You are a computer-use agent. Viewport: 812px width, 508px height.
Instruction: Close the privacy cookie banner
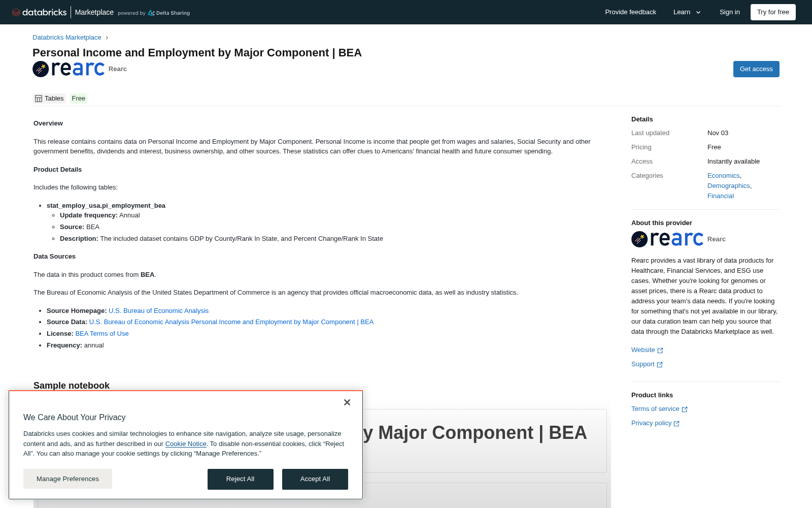click(347, 402)
